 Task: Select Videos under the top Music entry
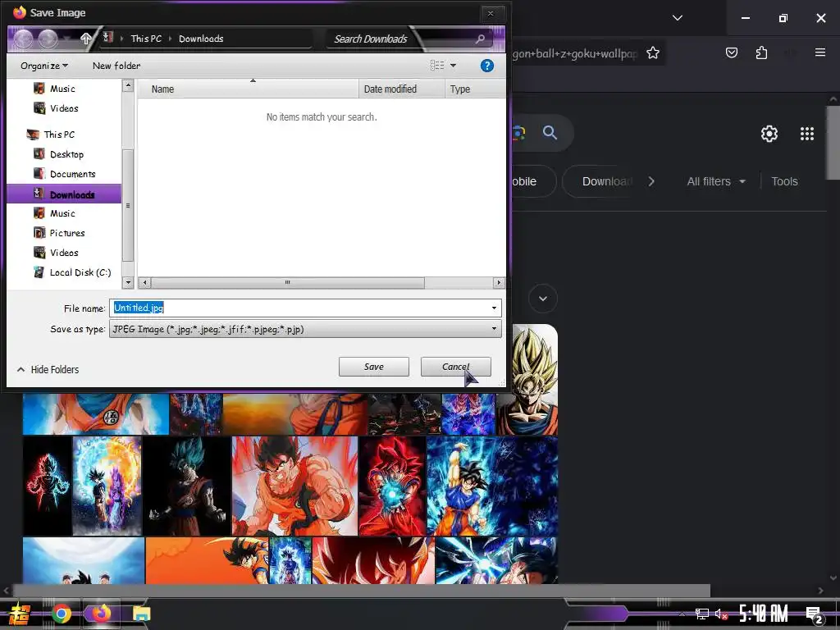coord(64,108)
